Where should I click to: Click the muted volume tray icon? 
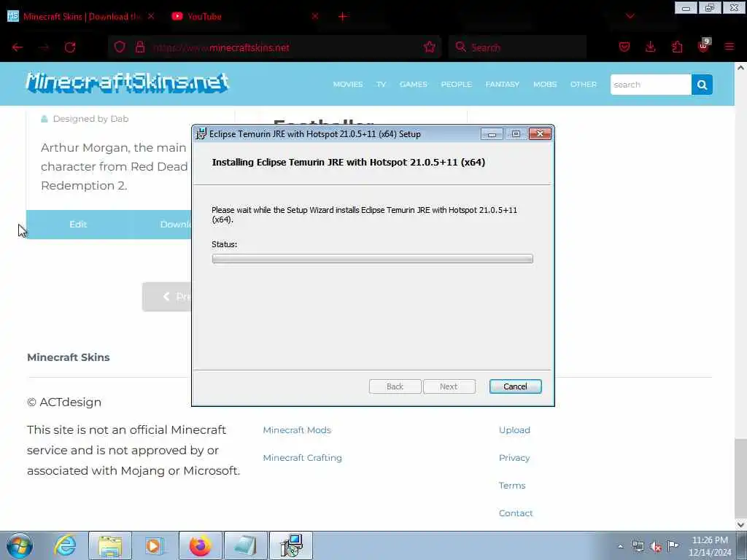(656, 547)
